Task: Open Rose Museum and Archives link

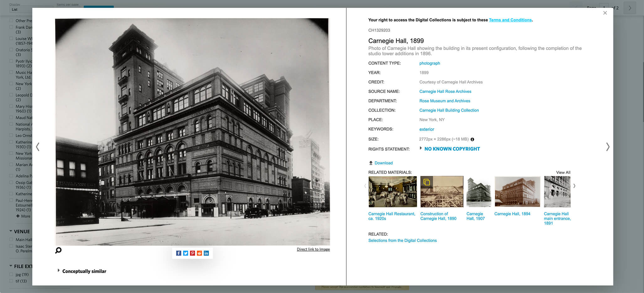Action: (x=445, y=101)
